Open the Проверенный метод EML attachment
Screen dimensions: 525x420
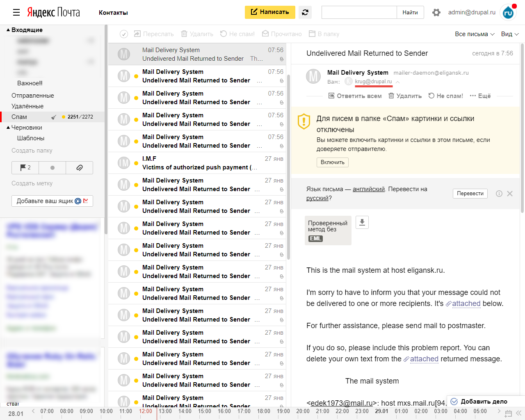[328, 231]
